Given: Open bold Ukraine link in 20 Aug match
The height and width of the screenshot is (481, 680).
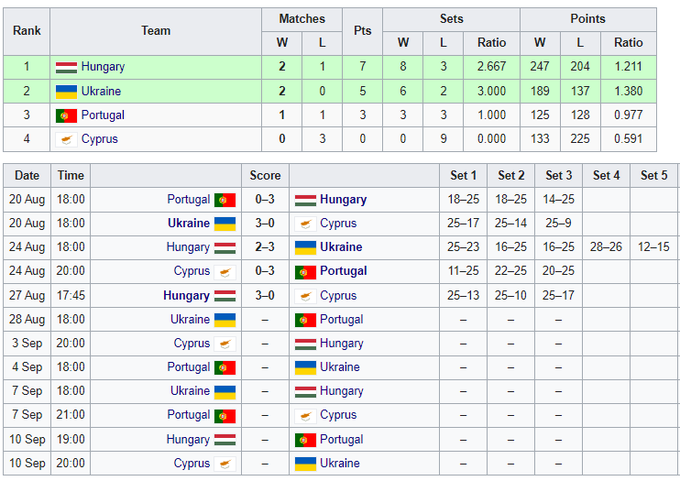Looking at the screenshot, I should [x=188, y=223].
